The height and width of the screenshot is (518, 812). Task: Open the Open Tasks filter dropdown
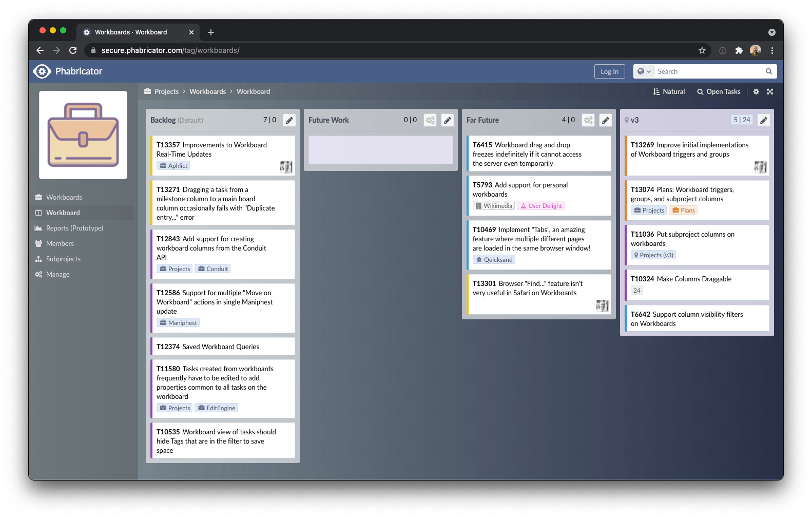(719, 91)
